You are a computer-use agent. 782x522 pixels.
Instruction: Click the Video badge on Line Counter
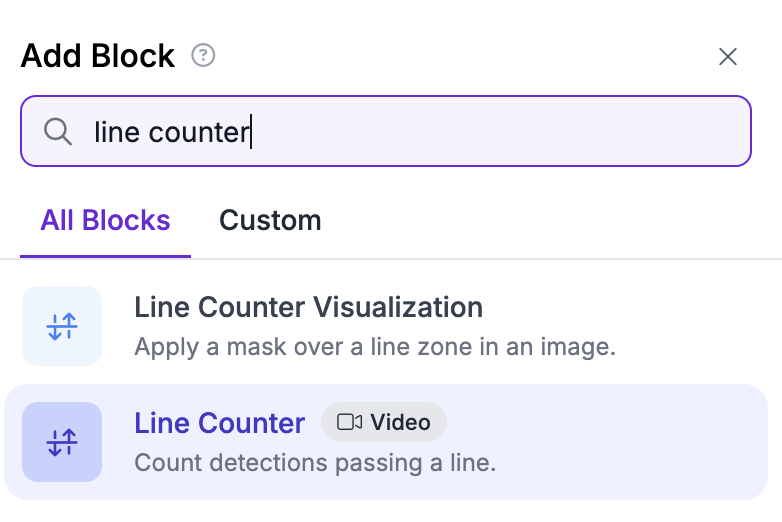point(384,422)
